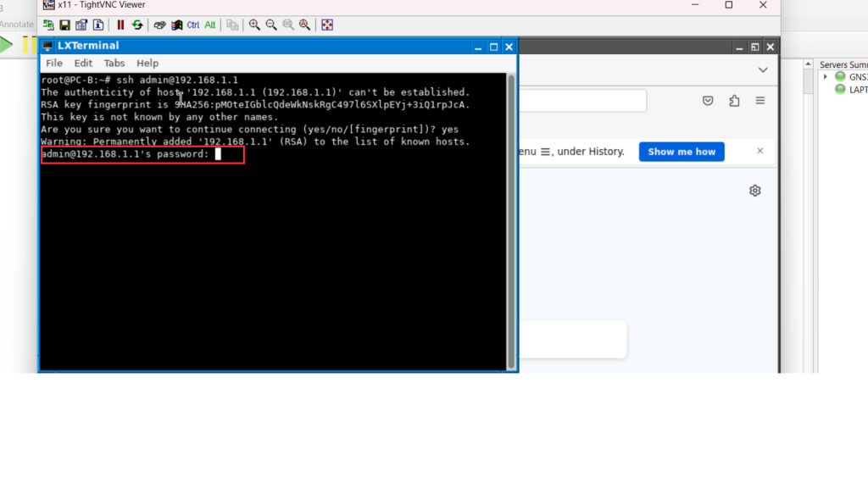This screenshot has width=868, height=488.
Task: Refresh the remote screen in TightVNC
Action: tap(137, 25)
